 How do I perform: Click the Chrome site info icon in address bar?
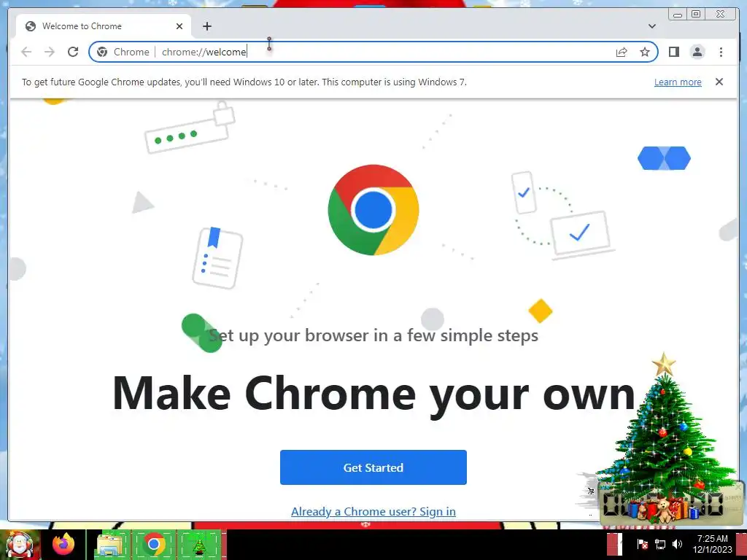(x=102, y=52)
